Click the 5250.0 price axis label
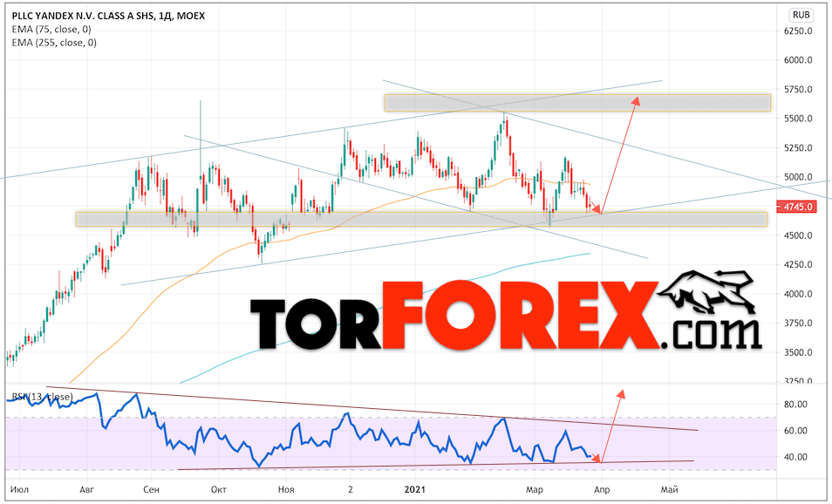The image size is (832, 504). pos(798,147)
